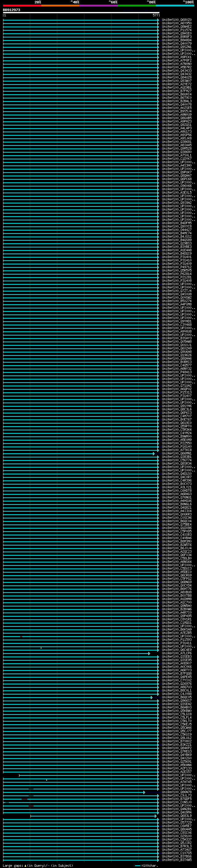Viewport: 197px width, 868px height.
Task: Select hit label UniRef100_B8M3M0
Action: 177,542
